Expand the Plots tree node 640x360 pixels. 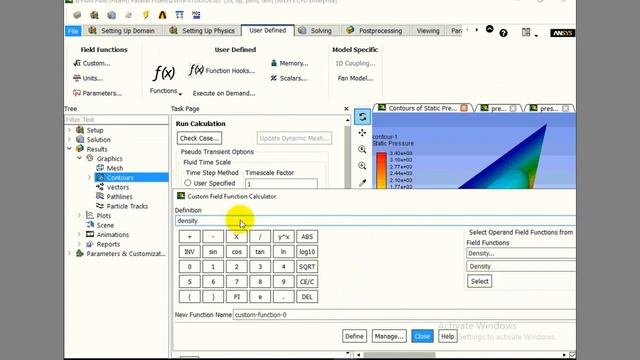[x=80, y=215]
